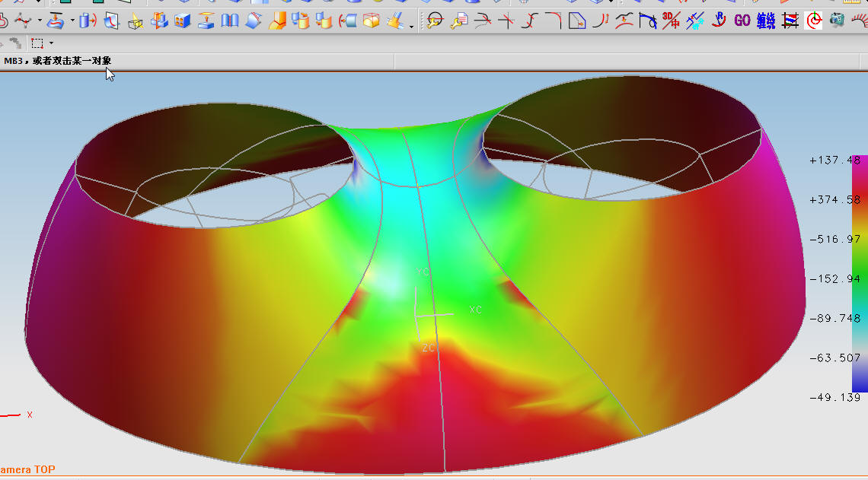Select the curve with orange arrows icon

[601, 21]
